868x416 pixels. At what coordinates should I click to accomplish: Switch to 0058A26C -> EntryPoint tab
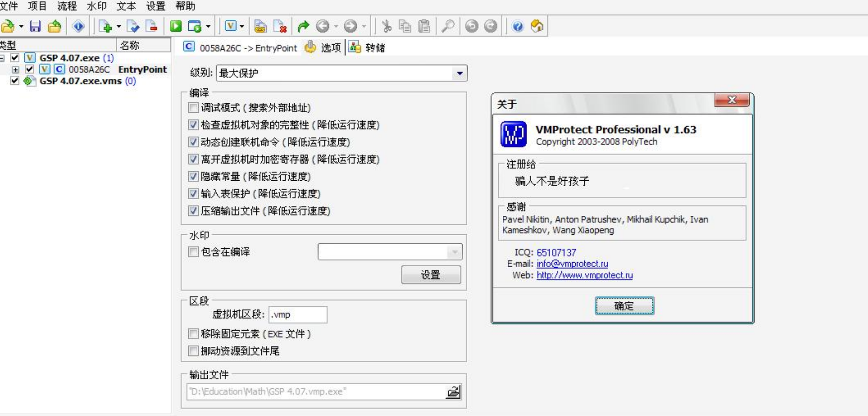tap(240, 48)
